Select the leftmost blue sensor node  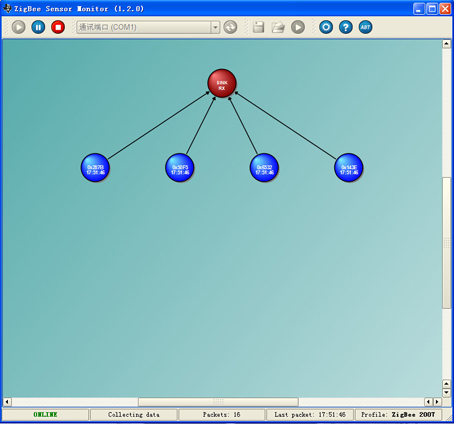click(x=95, y=168)
